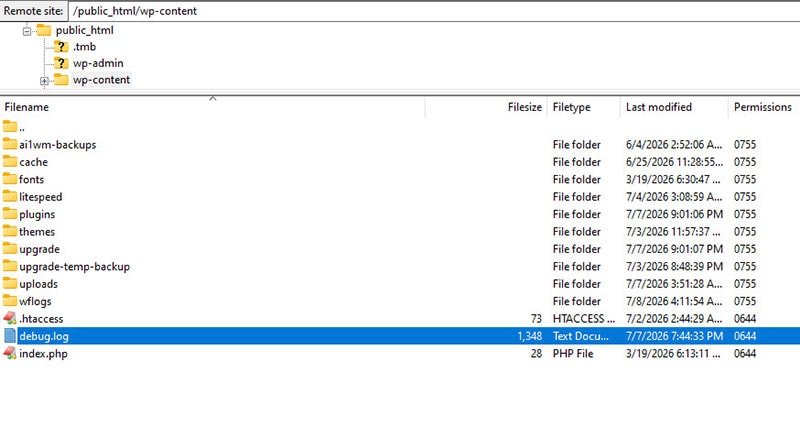800x438 pixels.
Task: Select the ai1wm-backups file name
Action: coord(58,145)
